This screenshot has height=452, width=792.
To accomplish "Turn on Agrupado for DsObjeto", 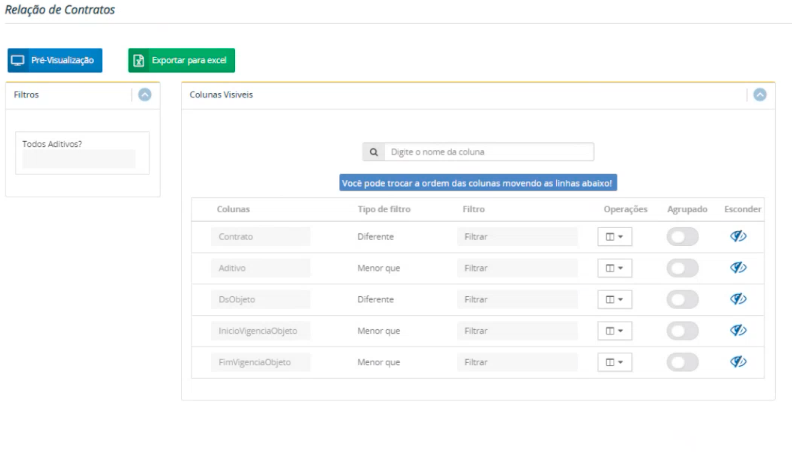I will click(x=682, y=299).
